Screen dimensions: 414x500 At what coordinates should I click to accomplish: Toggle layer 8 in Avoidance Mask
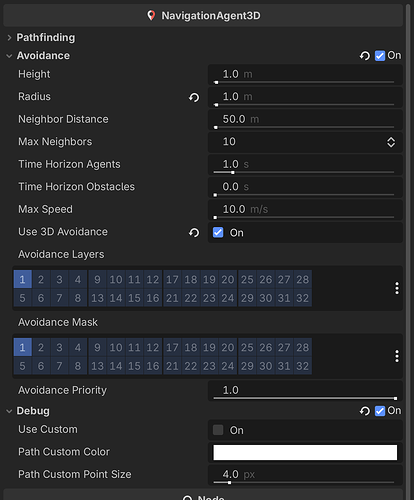pos(78,366)
